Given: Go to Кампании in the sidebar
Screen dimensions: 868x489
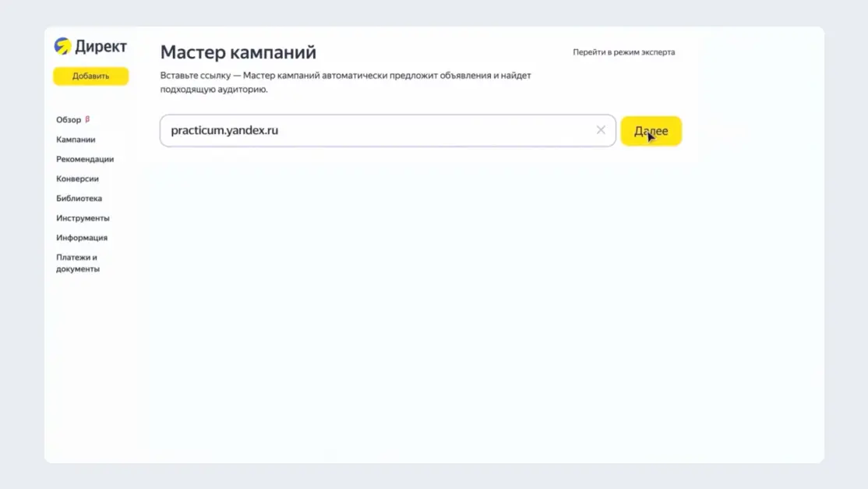Looking at the screenshot, I should click(x=76, y=140).
